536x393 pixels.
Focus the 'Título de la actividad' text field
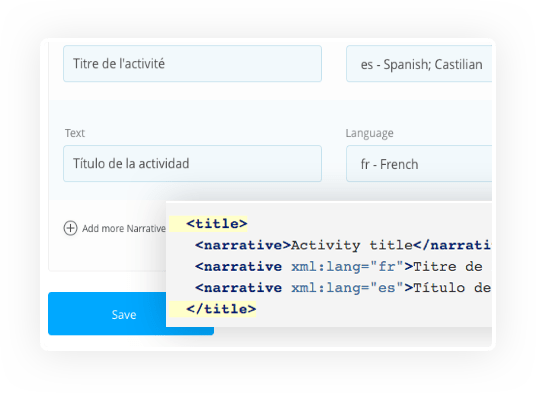(192, 164)
